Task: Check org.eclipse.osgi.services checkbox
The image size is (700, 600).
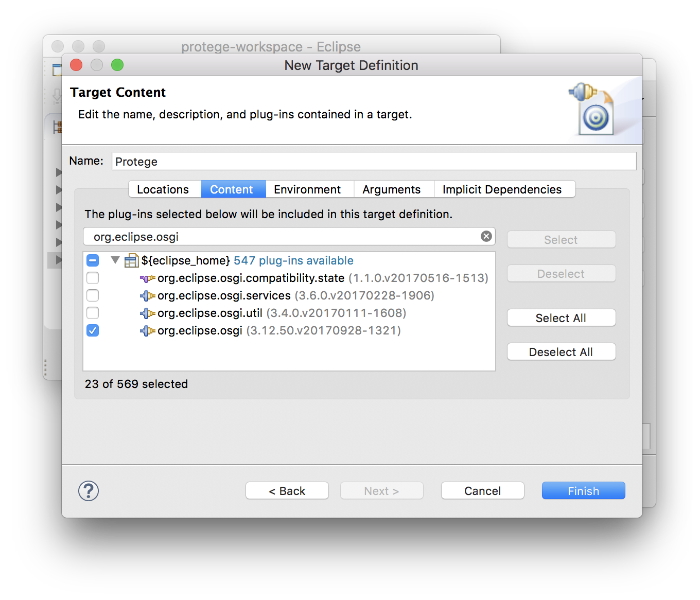Action: click(x=93, y=295)
